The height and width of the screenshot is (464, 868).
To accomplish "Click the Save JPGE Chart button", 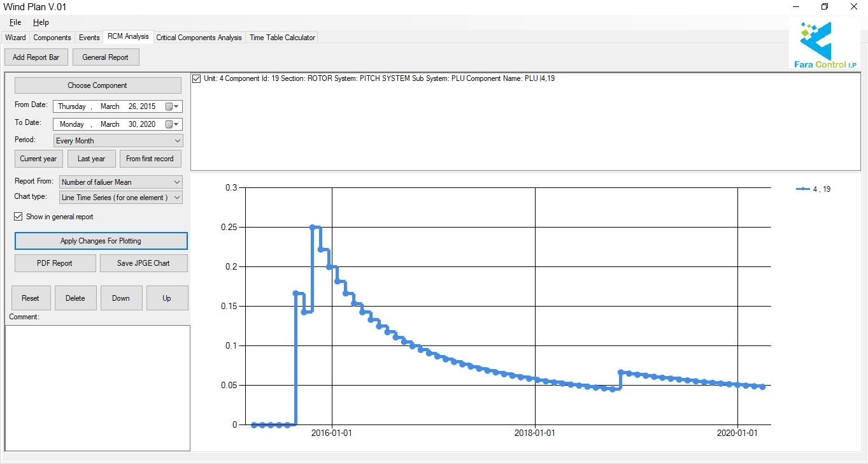I will pos(143,263).
